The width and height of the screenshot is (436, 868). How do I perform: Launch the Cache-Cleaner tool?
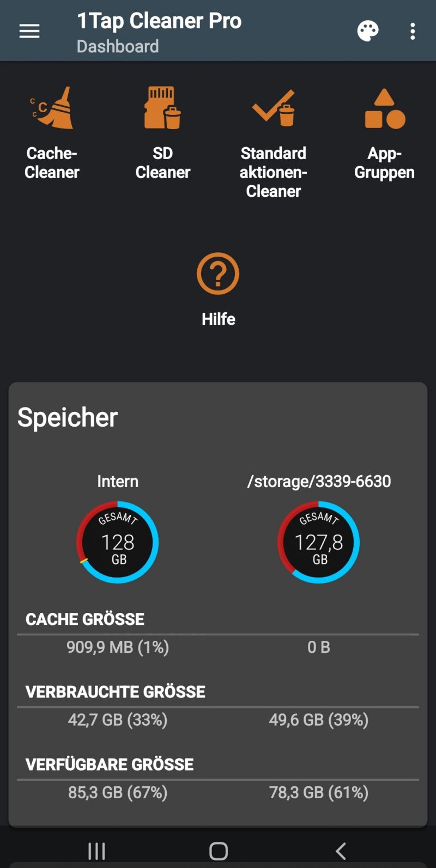point(52,108)
